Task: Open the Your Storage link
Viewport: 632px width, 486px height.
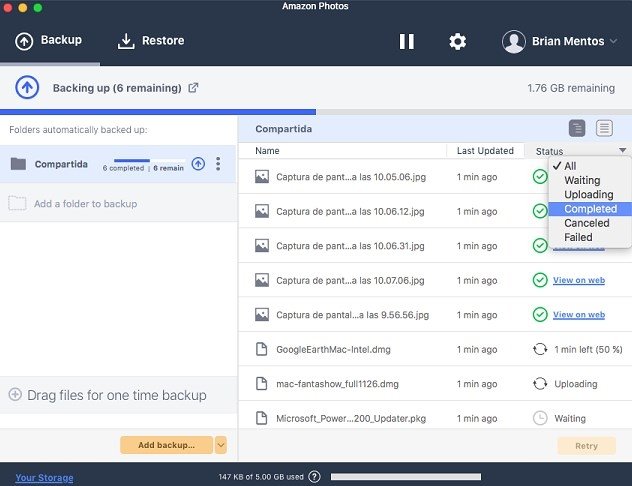Action: point(44,478)
